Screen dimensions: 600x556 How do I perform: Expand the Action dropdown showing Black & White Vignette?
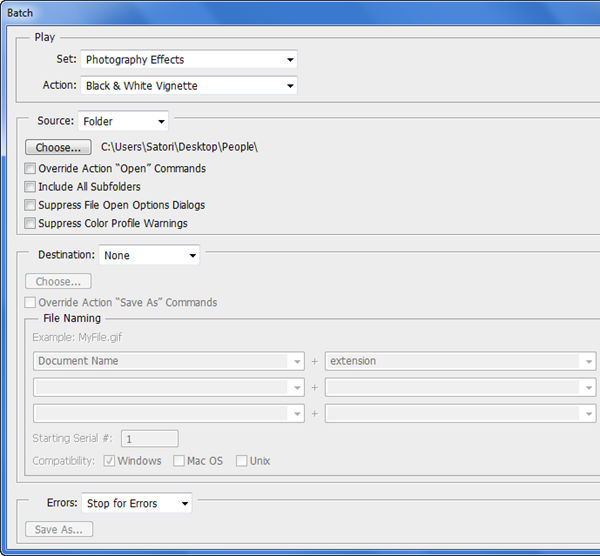[189, 86]
